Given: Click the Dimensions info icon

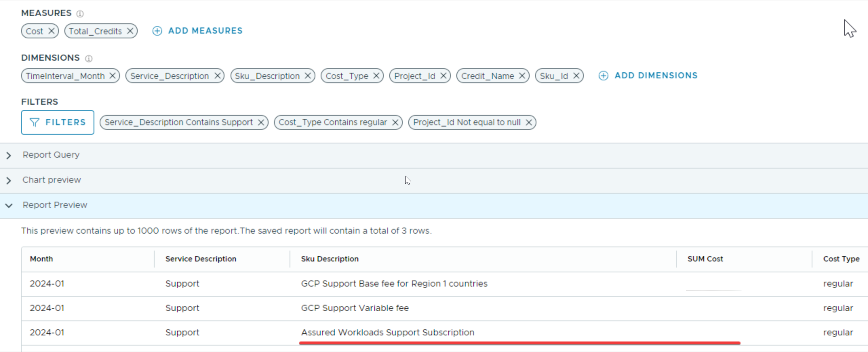Looking at the screenshot, I should coord(88,58).
